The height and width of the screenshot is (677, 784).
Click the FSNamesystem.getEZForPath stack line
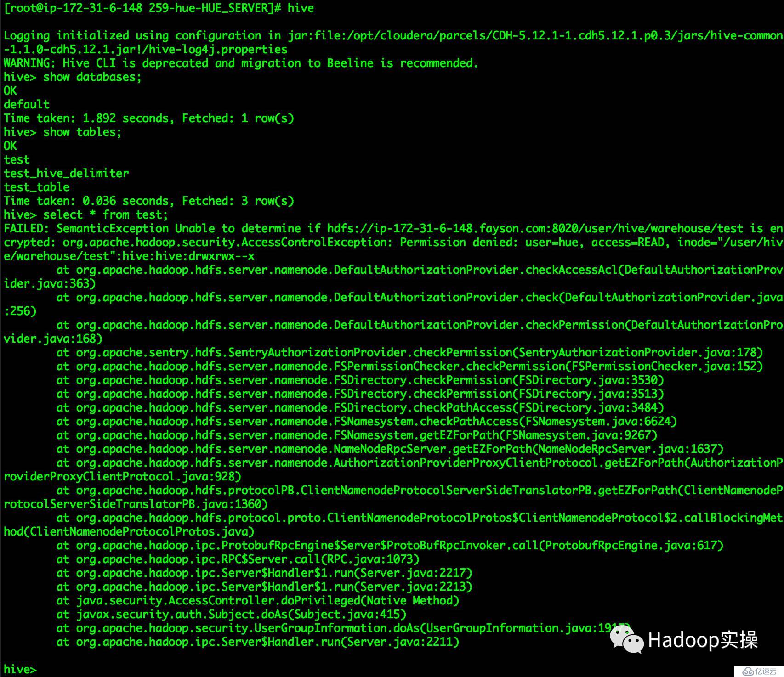pos(357,435)
